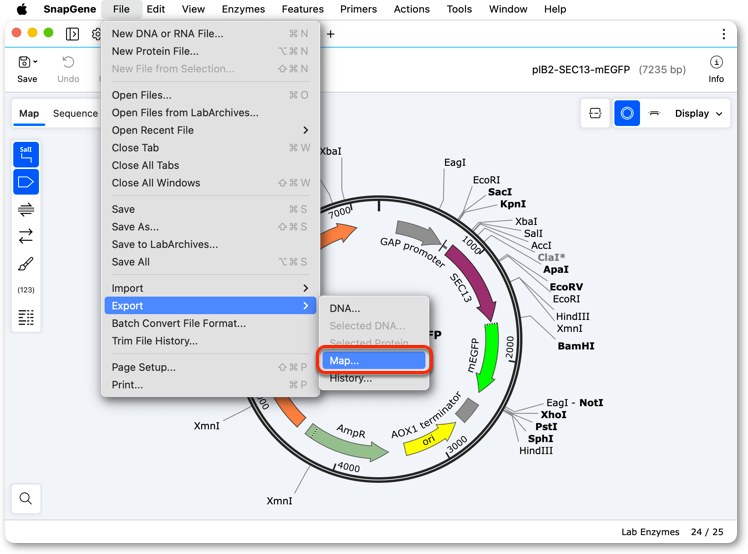This screenshot has width=748, height=554.
Task: Select the EcoRV enzyme site label
Action: 566,287
